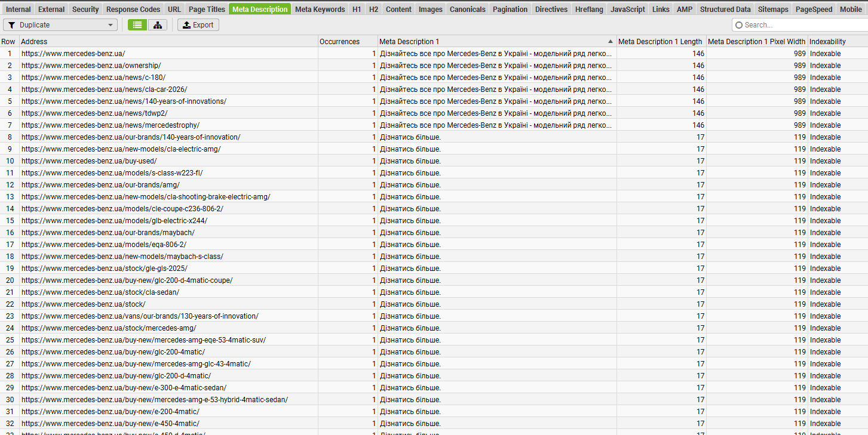Focus the Search input field
The height and width of the screenshot is (435, 868).
[799, 25]
